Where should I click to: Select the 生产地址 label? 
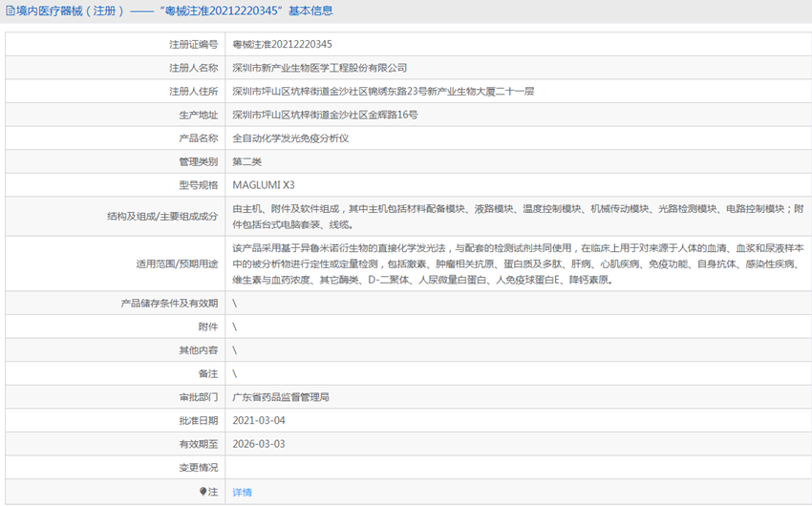tap(199, 115)
